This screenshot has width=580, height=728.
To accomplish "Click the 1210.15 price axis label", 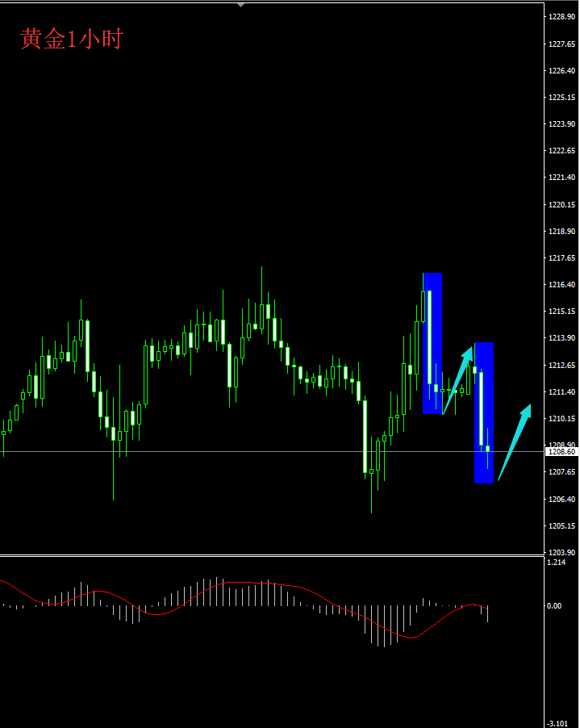I will 562,418.
